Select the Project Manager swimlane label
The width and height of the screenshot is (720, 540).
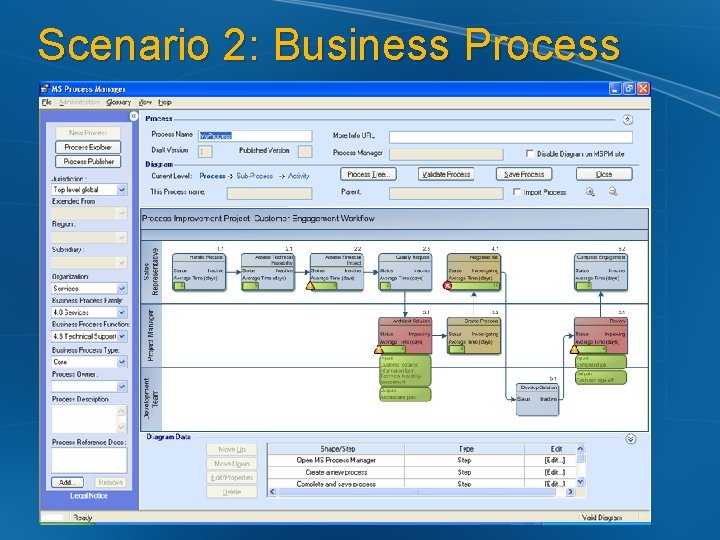151,335
